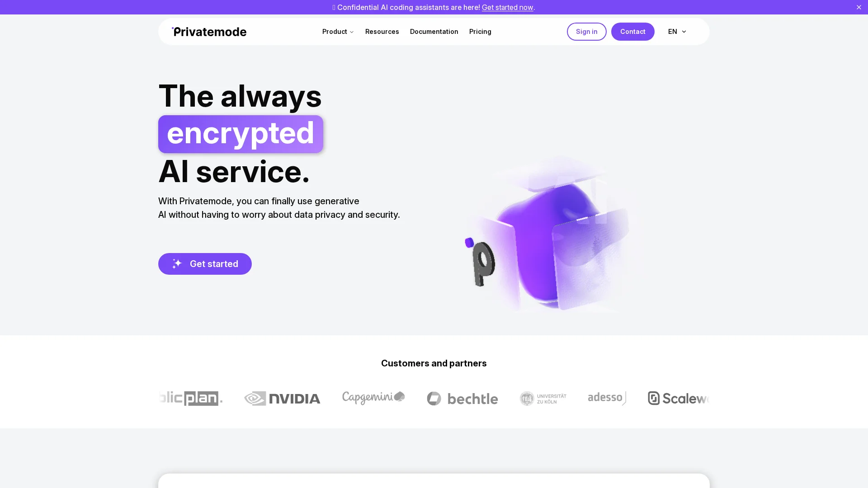Click the Sign in button
The width and height of the screenshot is (868, 488).
pos(586,32)
